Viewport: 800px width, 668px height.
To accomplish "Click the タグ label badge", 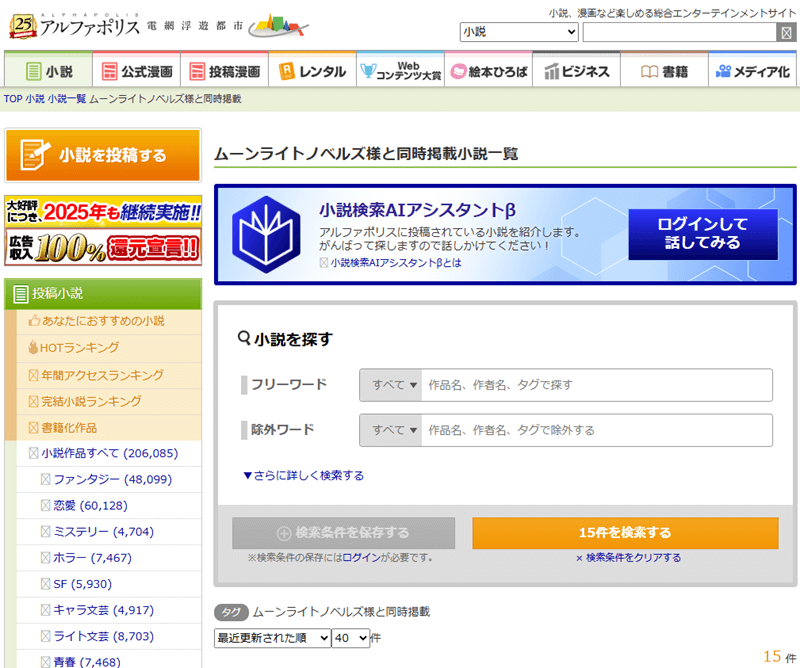I will (231, 612).
